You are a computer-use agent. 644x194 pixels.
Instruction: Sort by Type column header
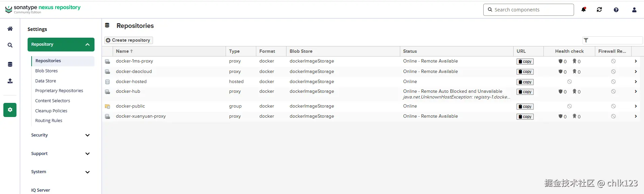241,51
